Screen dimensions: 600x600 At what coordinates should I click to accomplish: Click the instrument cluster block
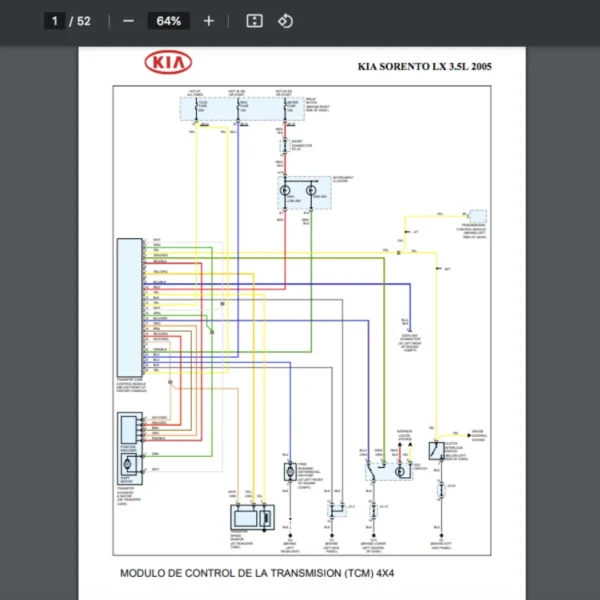click(305, 193)
